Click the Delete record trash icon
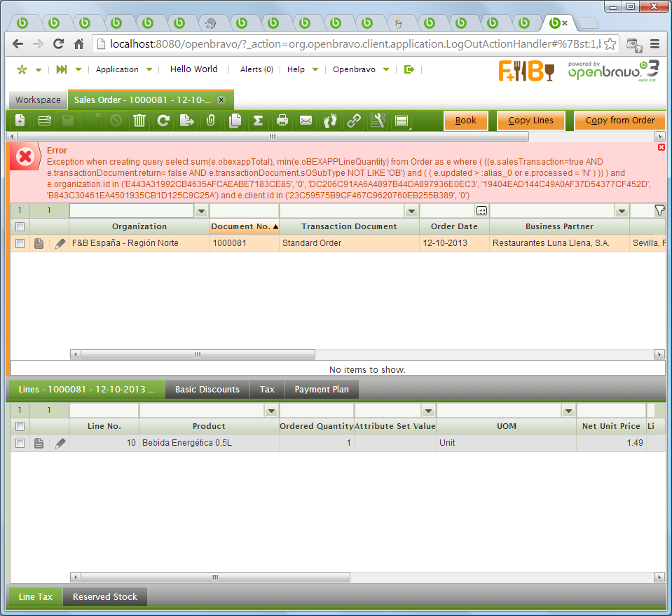The height and width of the screenshot is (616, 672). click(139, 121)
